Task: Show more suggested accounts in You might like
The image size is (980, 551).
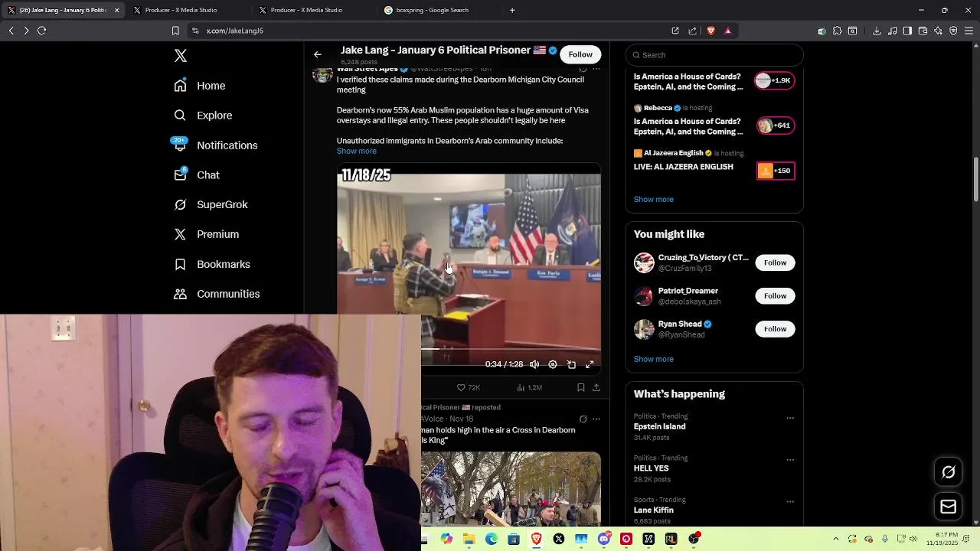Action: click(x=654, y=359)
